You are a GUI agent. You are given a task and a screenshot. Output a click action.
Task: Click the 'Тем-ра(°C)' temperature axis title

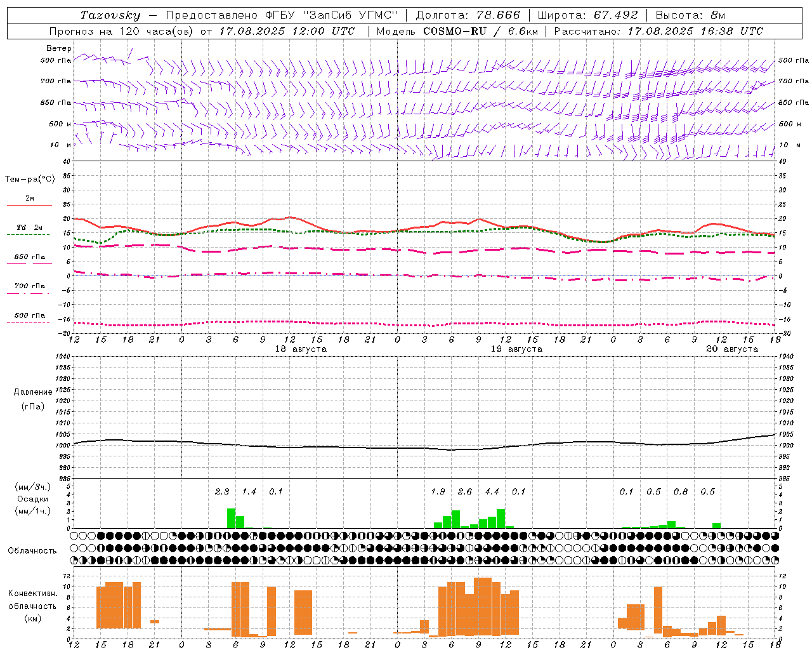(30, 180)
